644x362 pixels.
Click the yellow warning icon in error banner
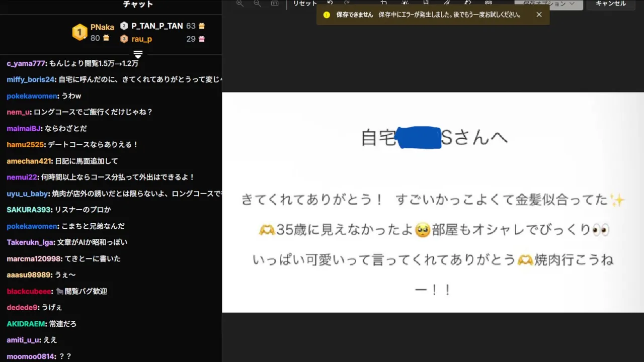coord(327,15)
